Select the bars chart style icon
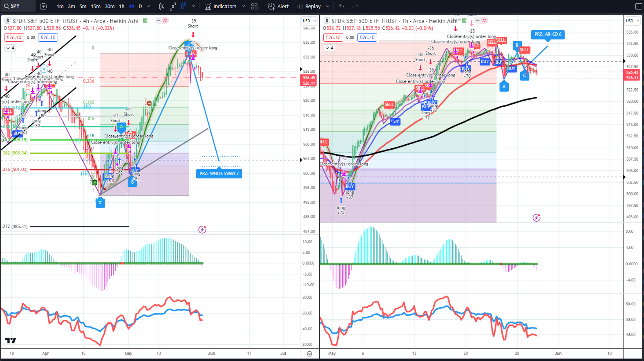Screen dimensions: 644x361 click(162, 7)
